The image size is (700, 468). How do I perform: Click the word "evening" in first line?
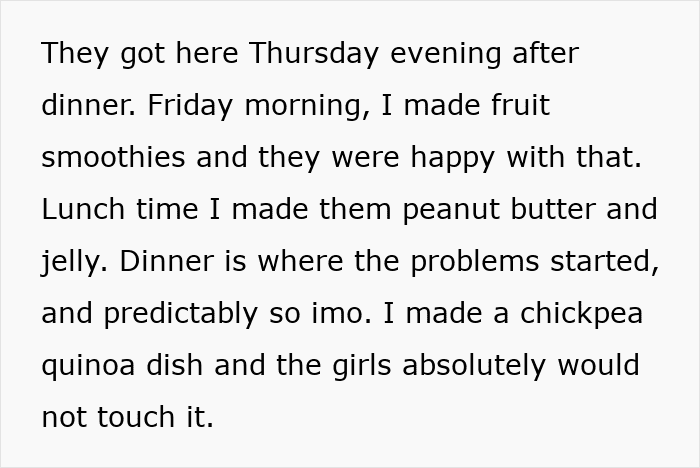pos(446,55)
